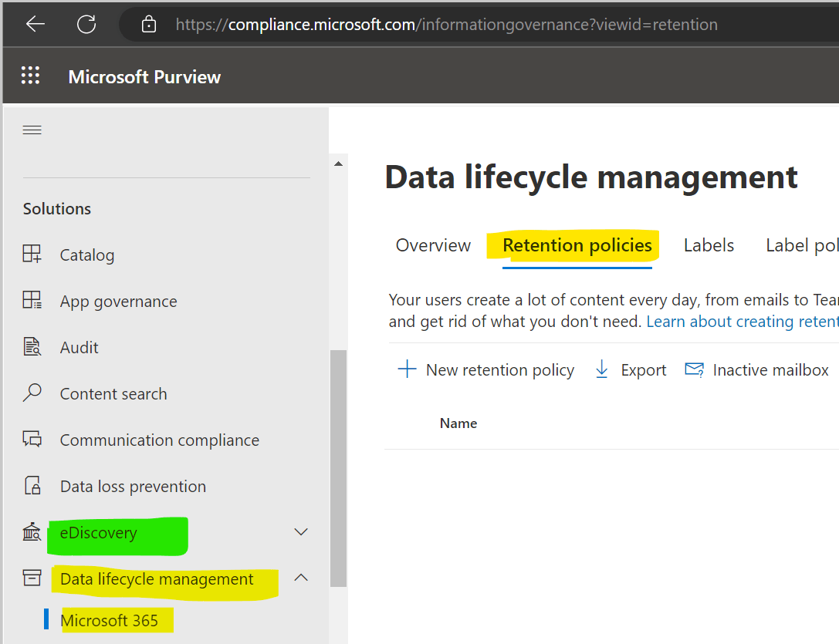
Task: Create a New retention policy
Action: (x=485, y=369)
